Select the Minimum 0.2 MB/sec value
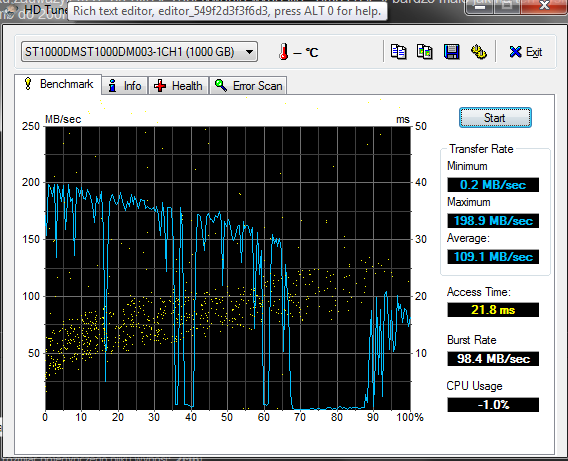The height and width of the screenshot is (461, 568). tap(493, 185)
